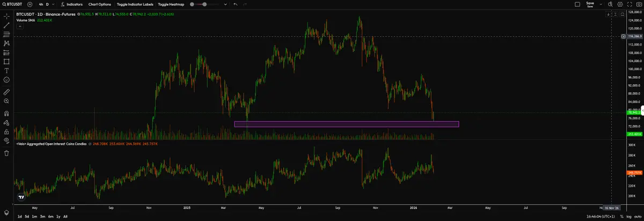Open Chart Options
Screen dimensions: 644x221
[x=100, y=4]
